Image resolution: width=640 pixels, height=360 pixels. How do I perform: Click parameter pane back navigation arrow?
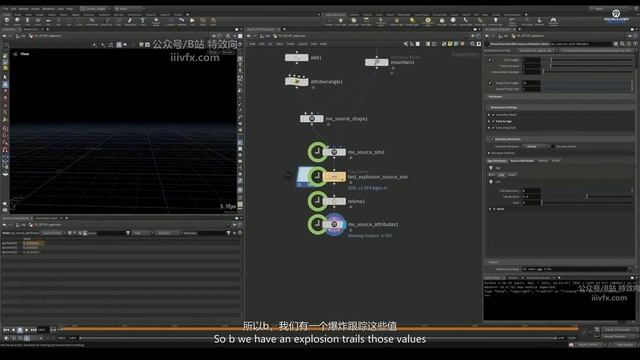[487, 36]
